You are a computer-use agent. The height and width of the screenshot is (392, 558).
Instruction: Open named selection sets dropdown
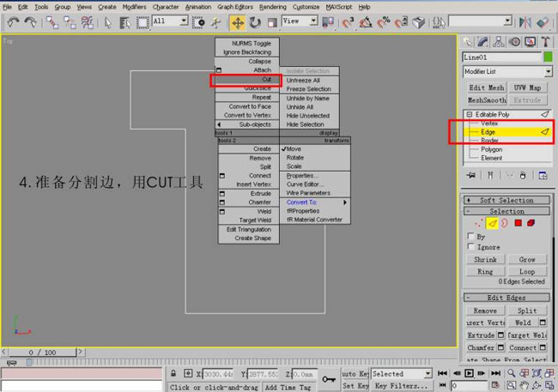(x=508, y=21)
